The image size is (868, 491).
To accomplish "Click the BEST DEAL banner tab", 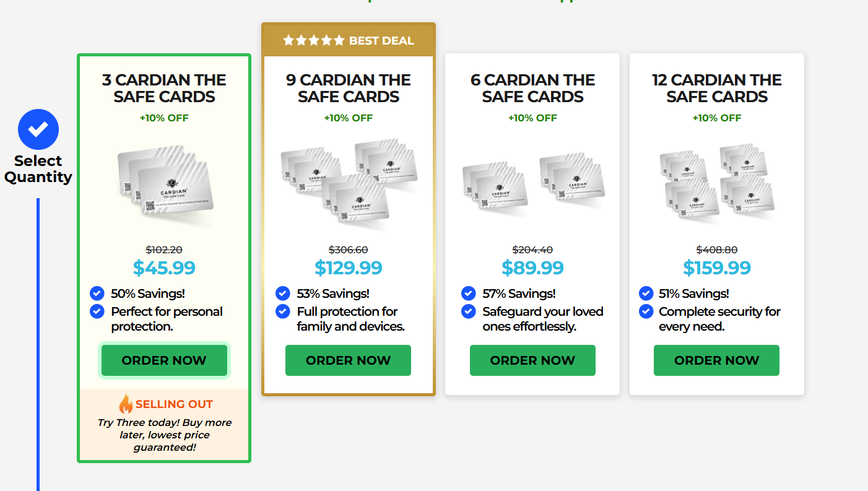I will 349,40.
